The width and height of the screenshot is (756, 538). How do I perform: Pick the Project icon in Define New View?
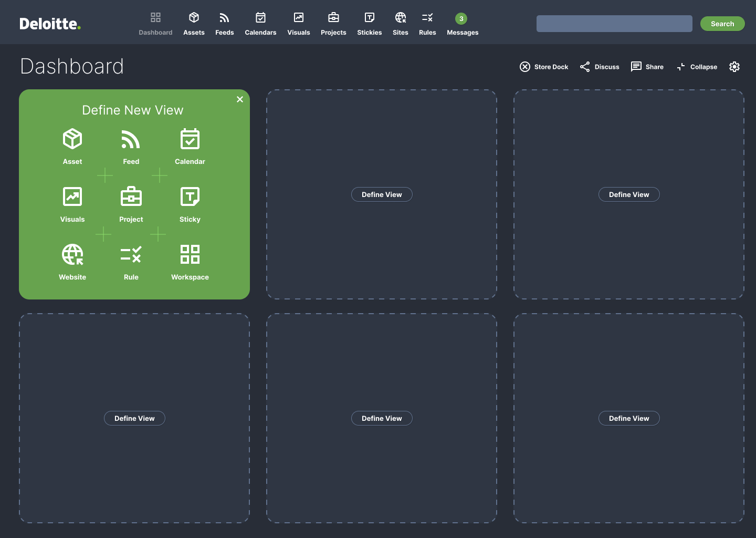click(x=131, y=196)
